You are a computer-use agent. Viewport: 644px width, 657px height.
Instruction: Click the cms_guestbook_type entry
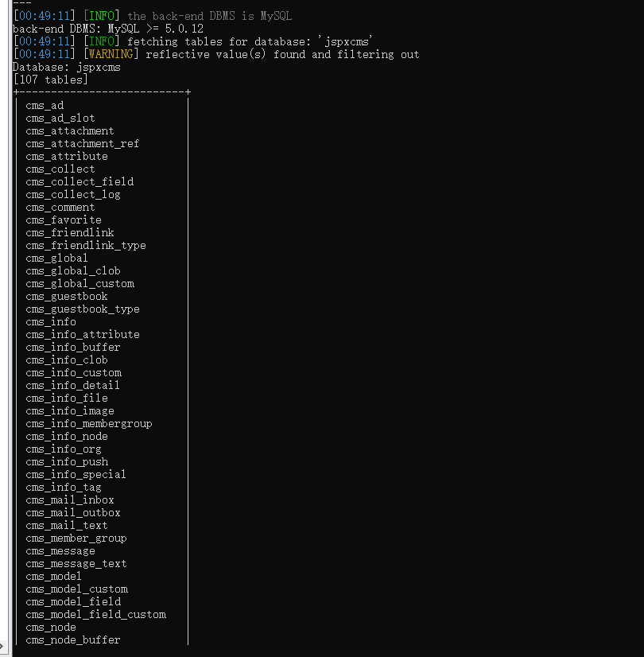click(x=83, y=309)
